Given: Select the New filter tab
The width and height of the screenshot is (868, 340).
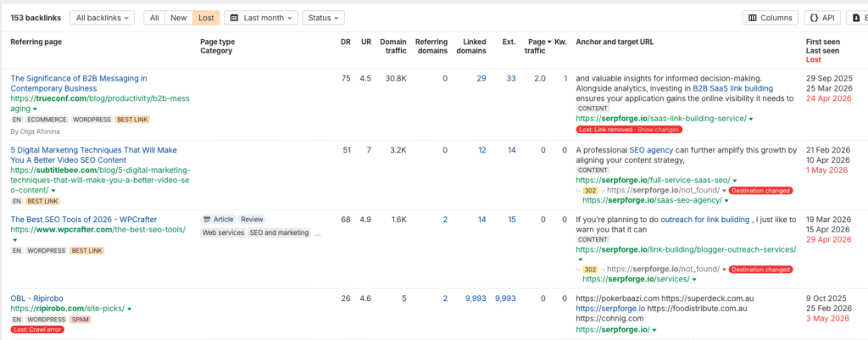Looking at the screenshot, I should pyautogui.click(x=178, y=18).
